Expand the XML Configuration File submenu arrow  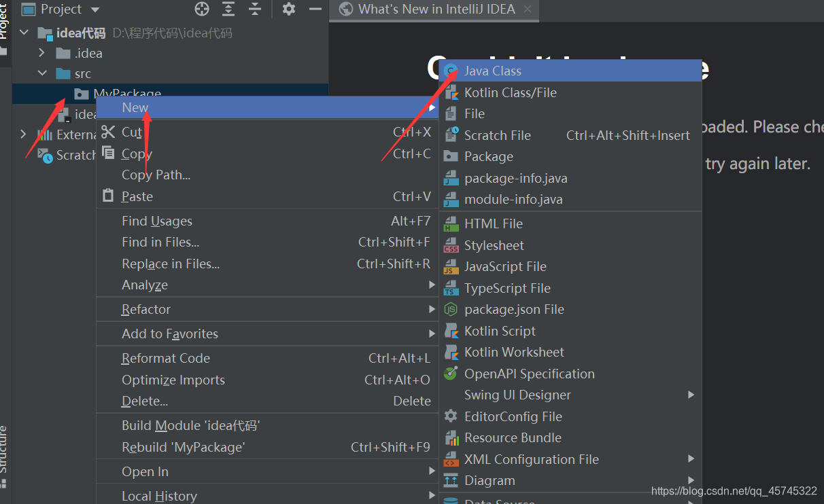[x=691, y=458]
